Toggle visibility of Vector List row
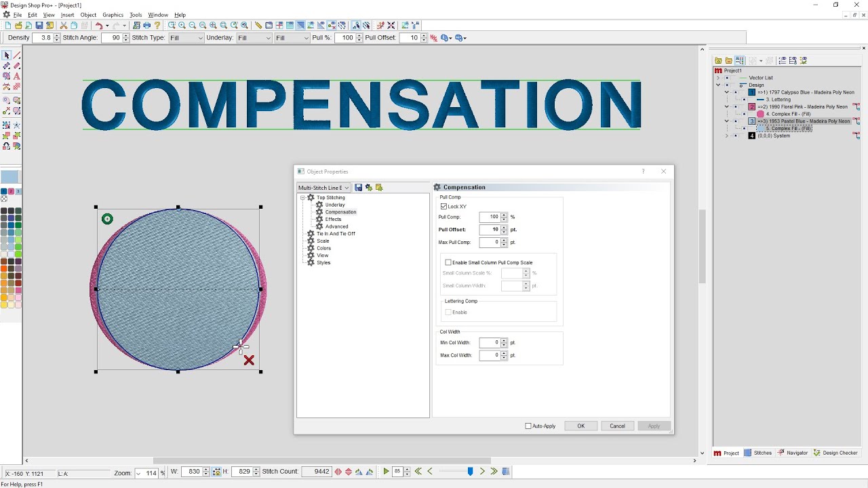This screenshot has height=488, width=868. 727,78
